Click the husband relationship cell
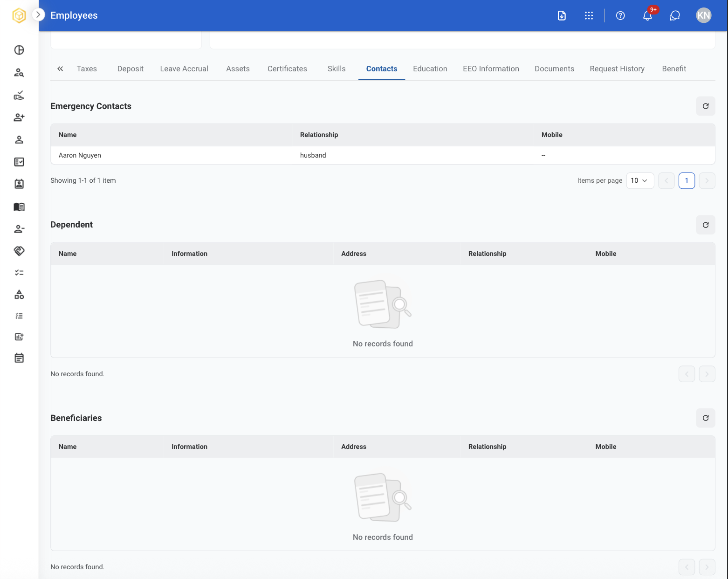Viewport: 728px width, 579px height. pos(313,155)
